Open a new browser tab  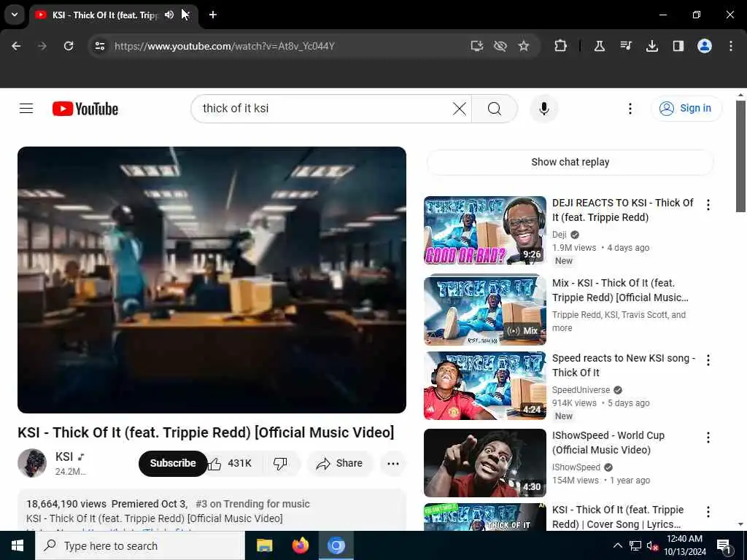coord(213,15)
